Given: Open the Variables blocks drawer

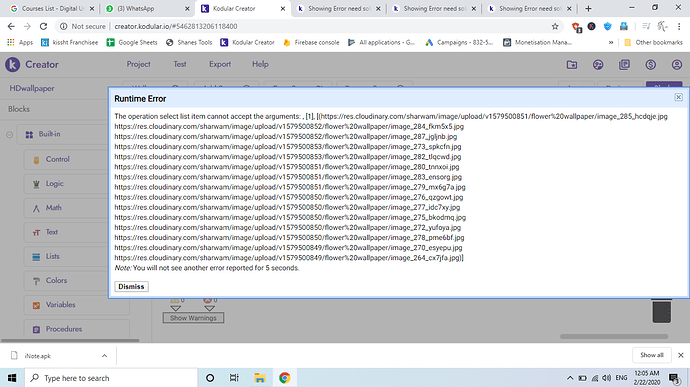Looking at the screenshot, I should [60, 305].
